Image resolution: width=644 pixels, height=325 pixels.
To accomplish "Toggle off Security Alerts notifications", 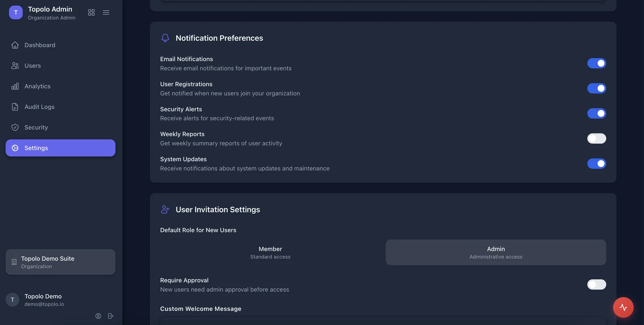I will pos(596,113).
